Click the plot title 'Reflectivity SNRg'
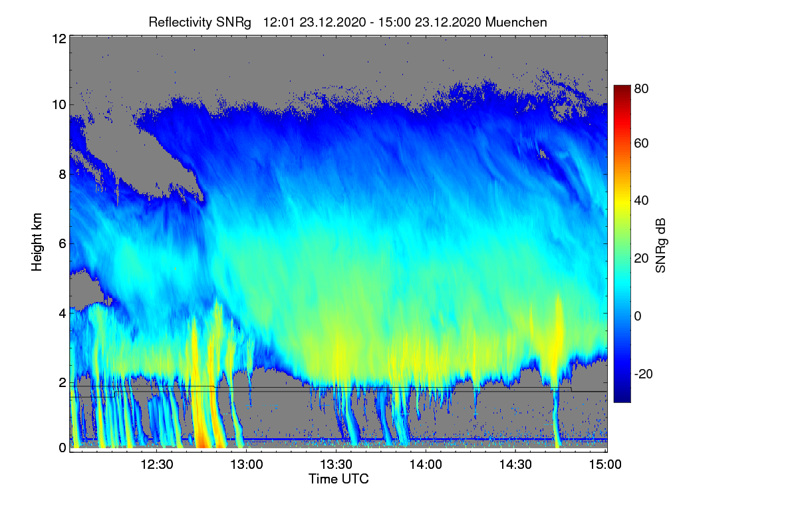 (x=199, y=23)
